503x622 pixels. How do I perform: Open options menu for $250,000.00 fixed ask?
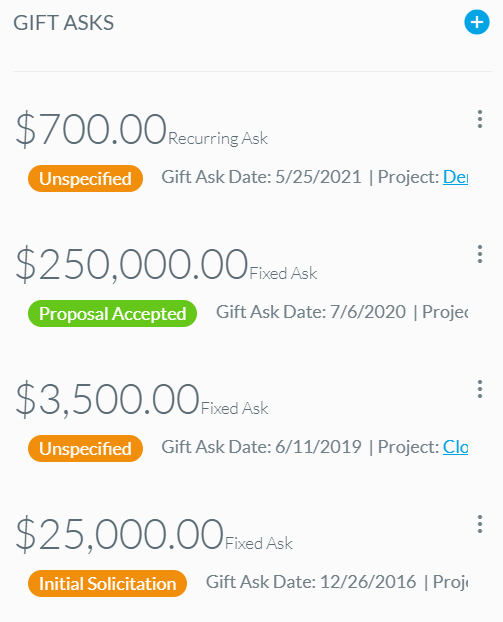pyautogui.click(x=480, y=254)
